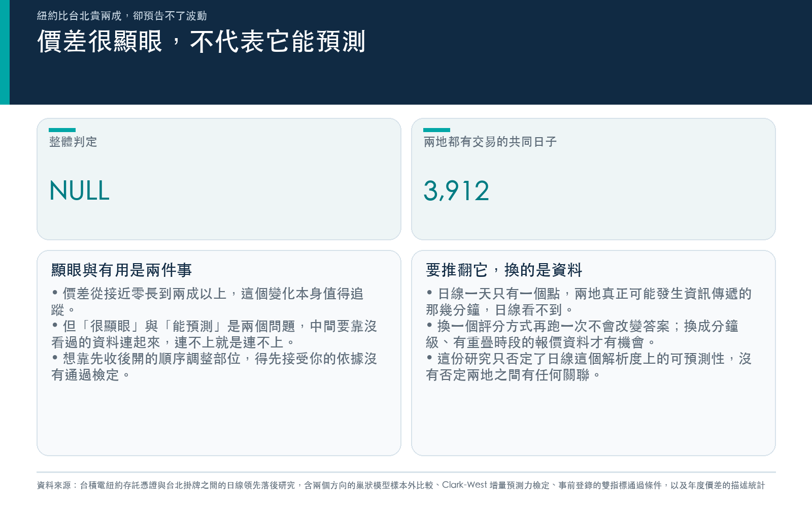Screen dimensions: 812x508
Task: Select the bullet starting 價差從接近零長到兩成以上
Action: point(208,302)
